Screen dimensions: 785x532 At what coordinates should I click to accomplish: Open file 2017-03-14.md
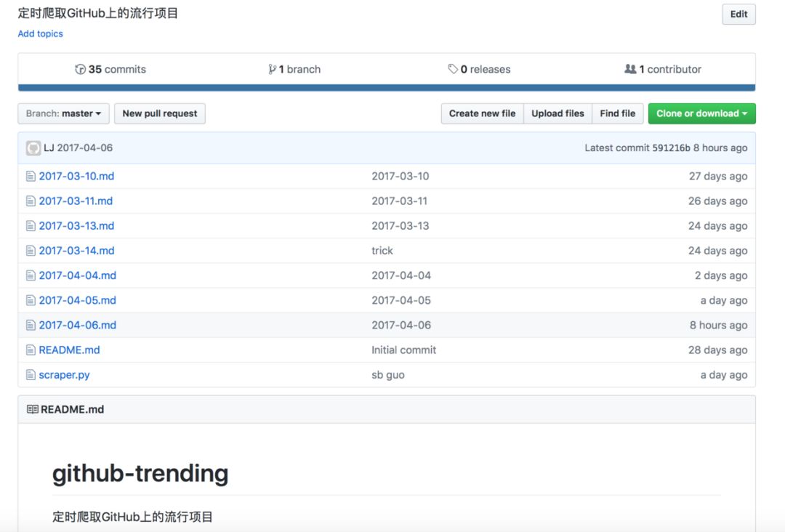pyautogui.click(x=76, y=251)
